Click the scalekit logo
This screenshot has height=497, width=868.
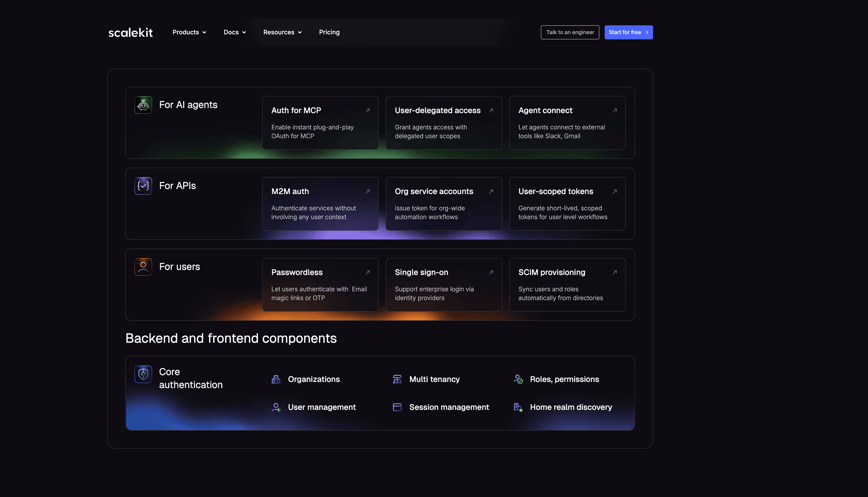coord(130,32)
